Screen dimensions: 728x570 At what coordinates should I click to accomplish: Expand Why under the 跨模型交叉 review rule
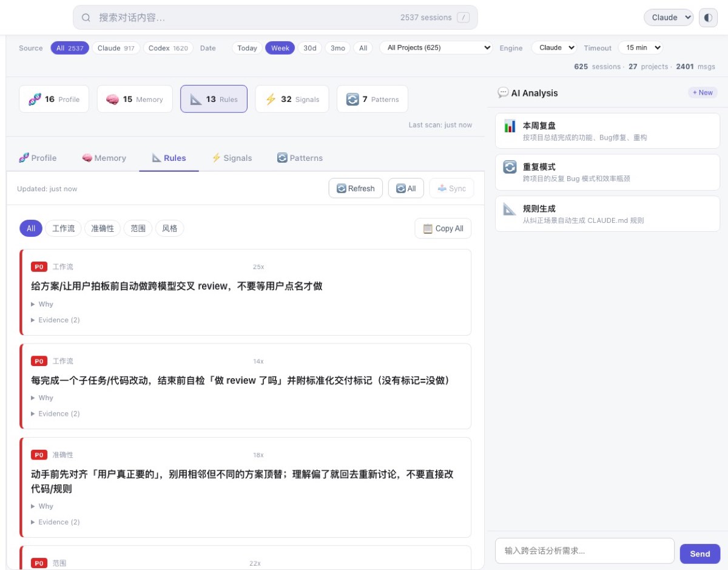tap(42, 304)
